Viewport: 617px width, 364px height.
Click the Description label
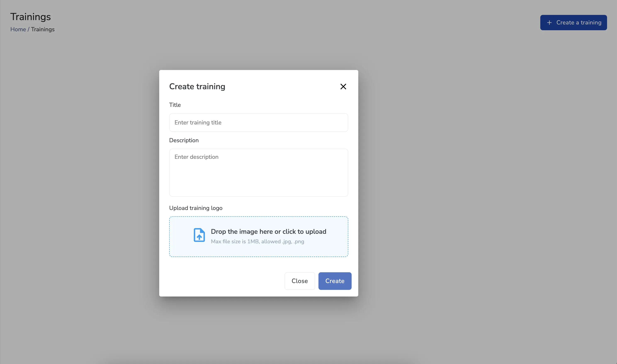pos(184,140)
